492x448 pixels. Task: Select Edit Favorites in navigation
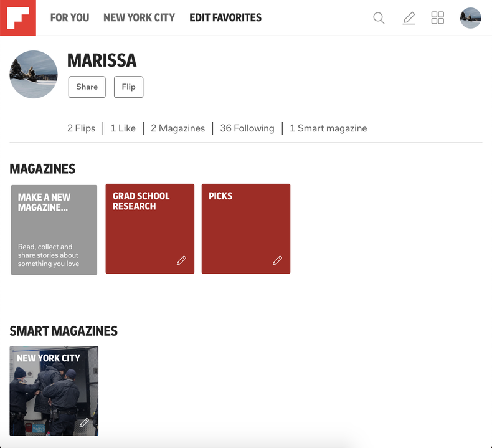coord(225,18)
